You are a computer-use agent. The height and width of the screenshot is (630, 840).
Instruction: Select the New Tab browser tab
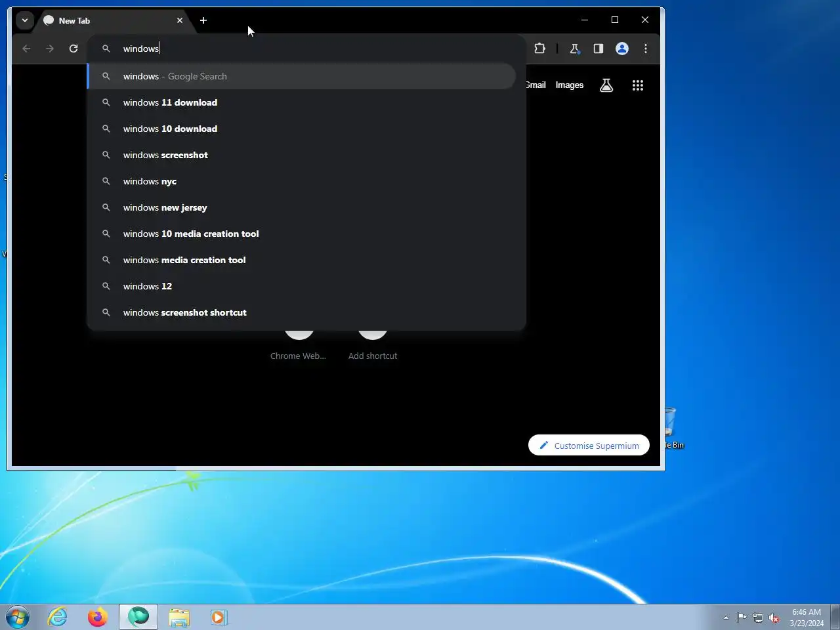(112, 20)
